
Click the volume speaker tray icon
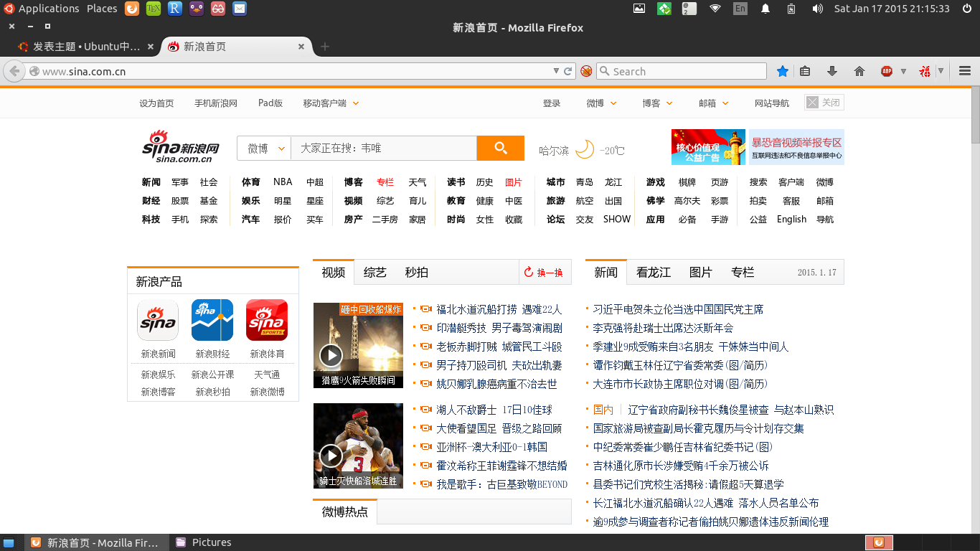click(x=817, y=9)
